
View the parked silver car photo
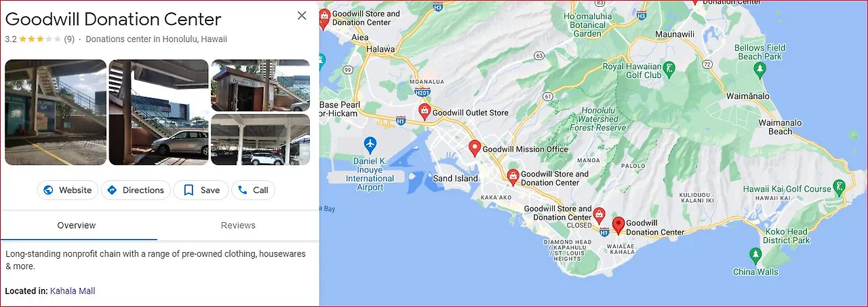[x=159, y=112]
